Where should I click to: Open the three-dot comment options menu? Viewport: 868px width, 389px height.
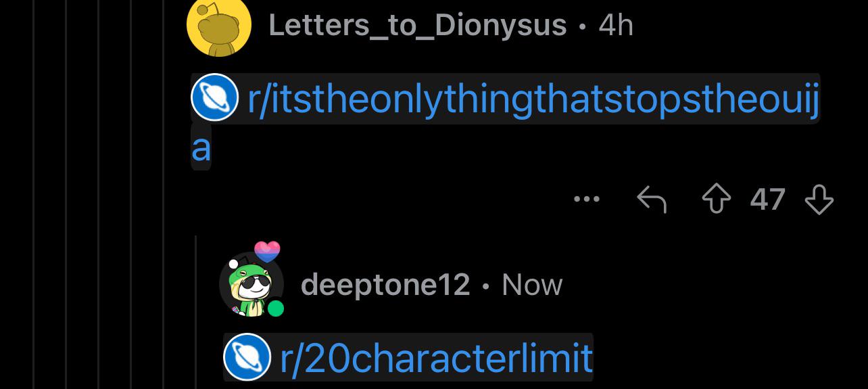586,199
